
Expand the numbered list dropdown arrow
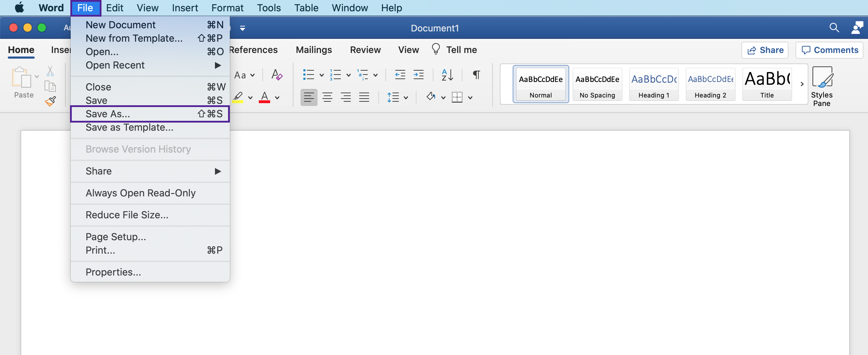(349, 75)
